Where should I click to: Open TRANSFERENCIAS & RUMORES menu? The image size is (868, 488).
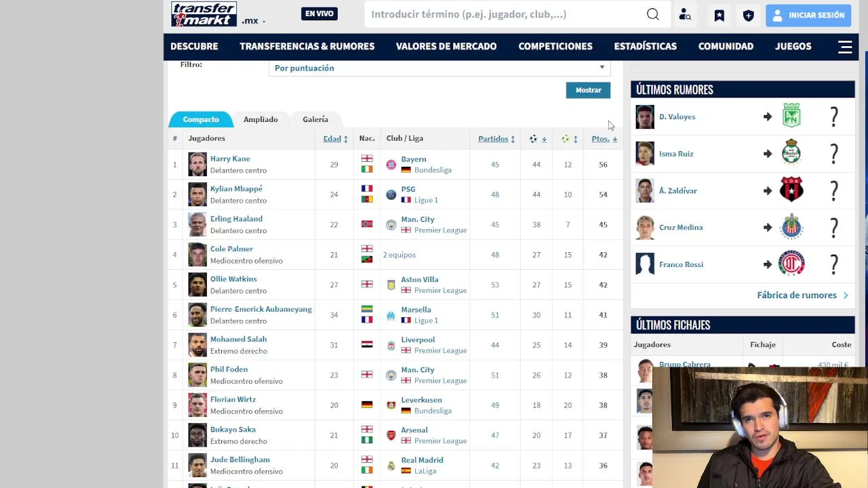[x=307, y=47]
